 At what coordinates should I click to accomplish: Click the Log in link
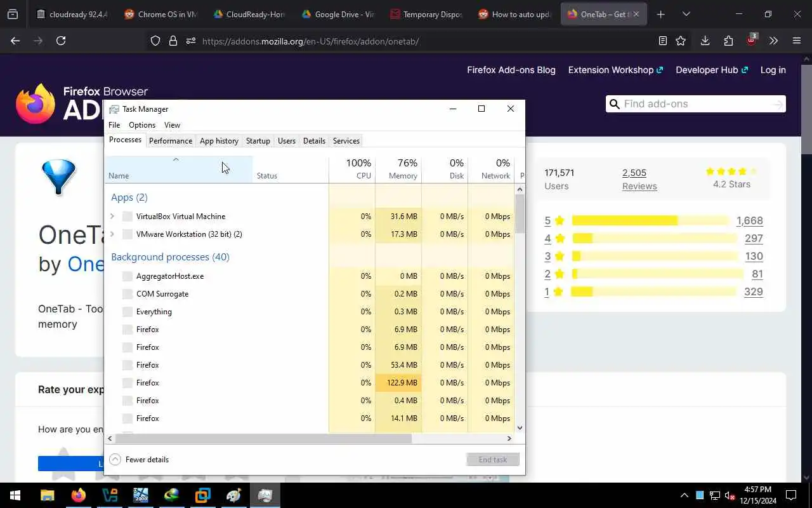click(773, 70)
